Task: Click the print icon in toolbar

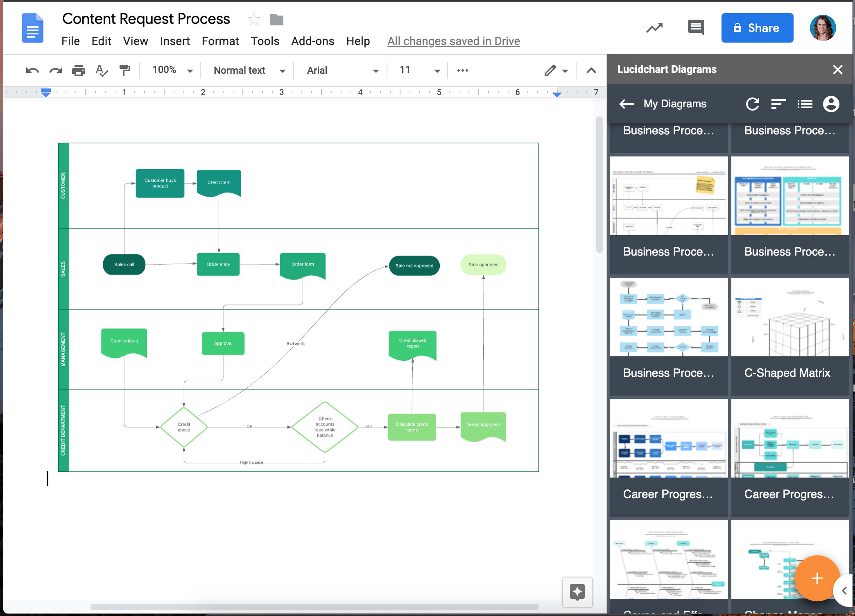Action: click(78, 70)
